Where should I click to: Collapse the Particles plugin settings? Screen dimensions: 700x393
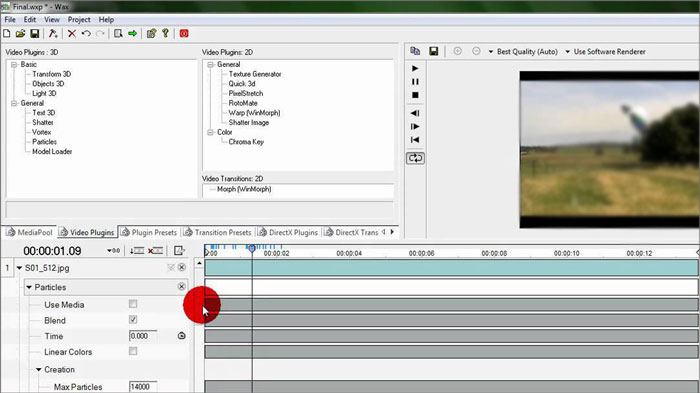29,287
